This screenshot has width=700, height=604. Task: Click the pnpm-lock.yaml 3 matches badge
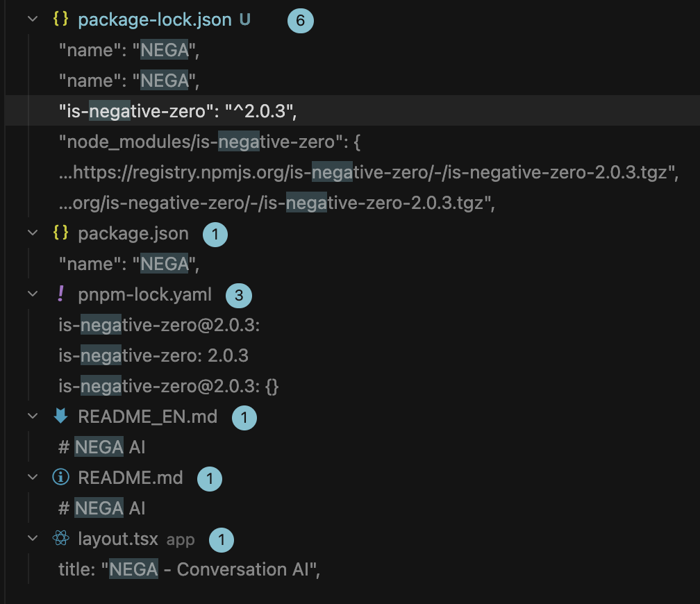click(239, 296)
